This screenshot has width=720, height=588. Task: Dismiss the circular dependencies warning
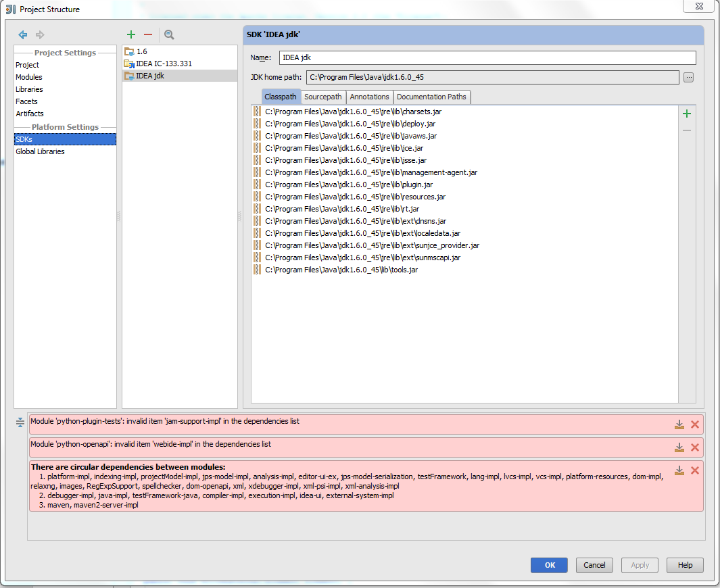click(x=694, y=470)
